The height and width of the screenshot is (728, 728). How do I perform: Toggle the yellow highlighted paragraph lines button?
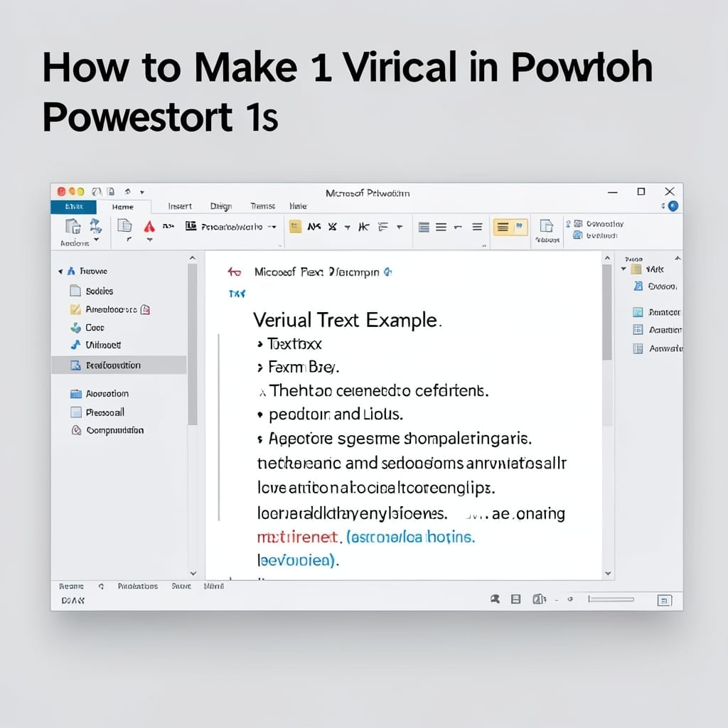[503, 227]
